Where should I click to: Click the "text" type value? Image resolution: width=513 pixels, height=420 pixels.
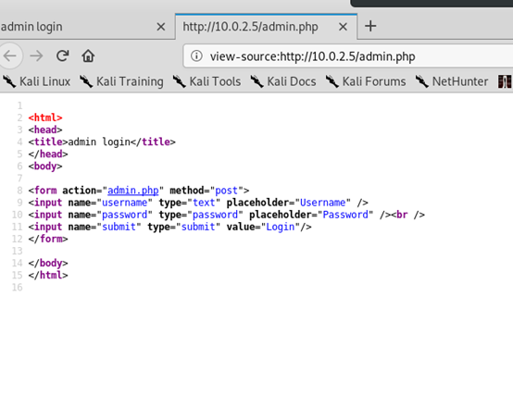click(x=204, y=203)
